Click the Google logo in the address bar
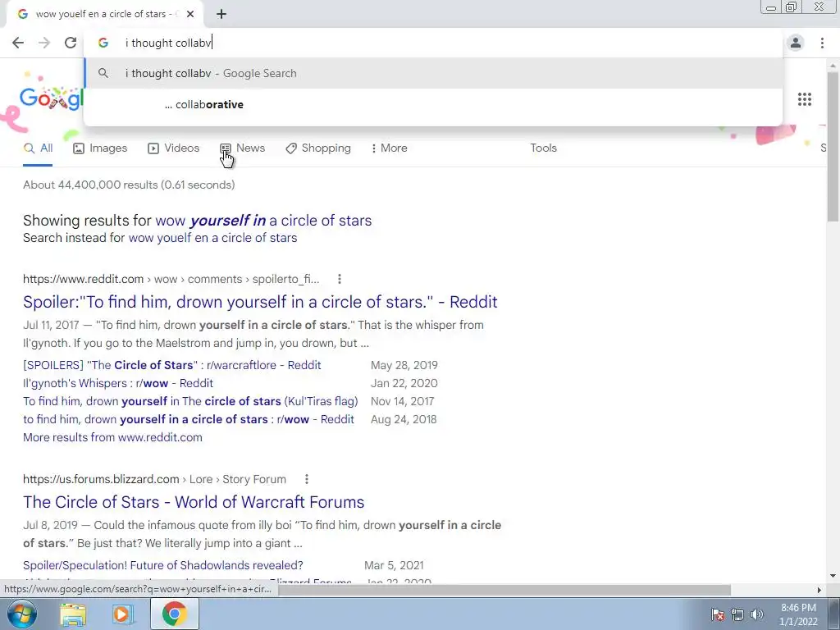 (x=103, y=43)
